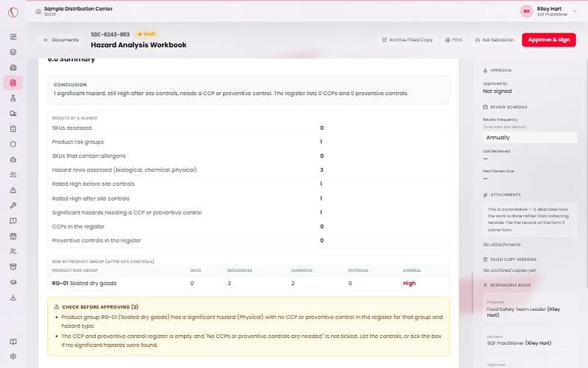Click the 'Not signed' approval value
This screenshot has width=588, height=368.
click(x=497, y=91)
